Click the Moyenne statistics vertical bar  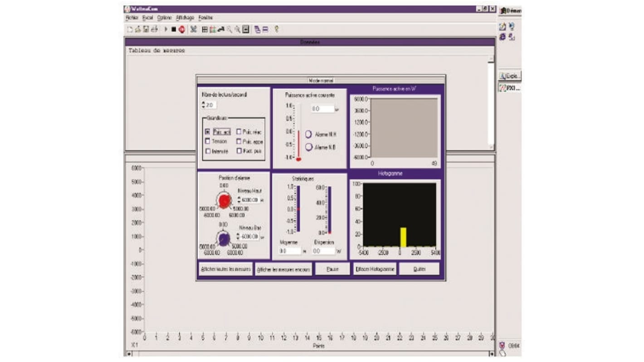pyautogui.click(x=298, y=209)
